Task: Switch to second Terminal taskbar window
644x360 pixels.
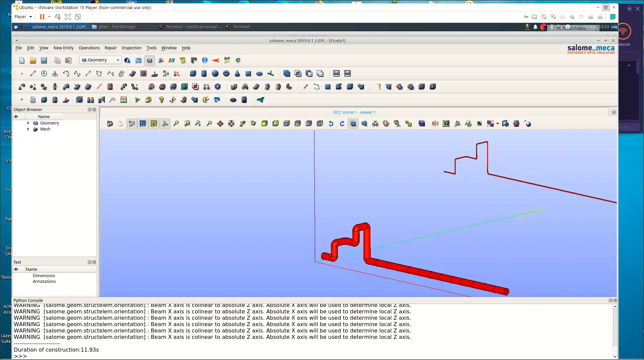Action: (x=238, y=27)
